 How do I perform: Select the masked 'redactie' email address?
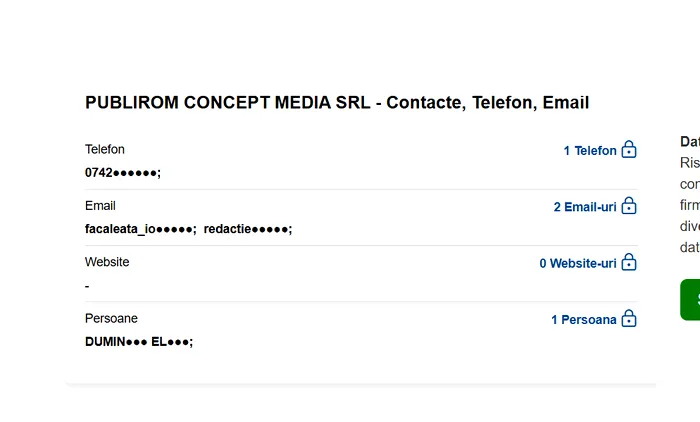(247, 229)
